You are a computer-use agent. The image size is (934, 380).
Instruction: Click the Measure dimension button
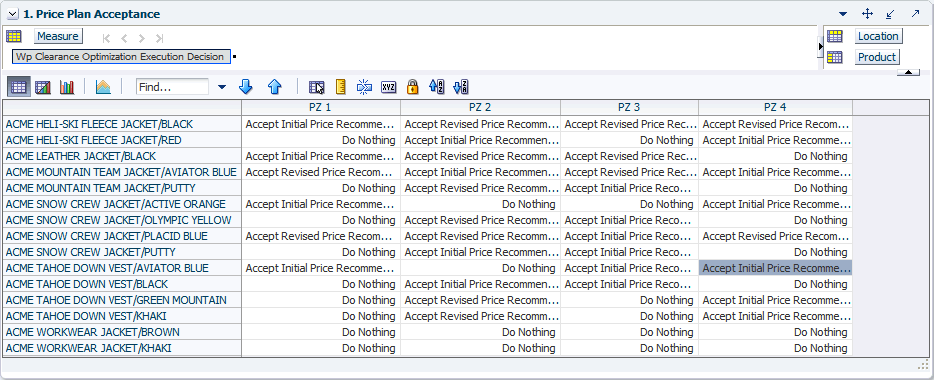[x=58, y=36]
